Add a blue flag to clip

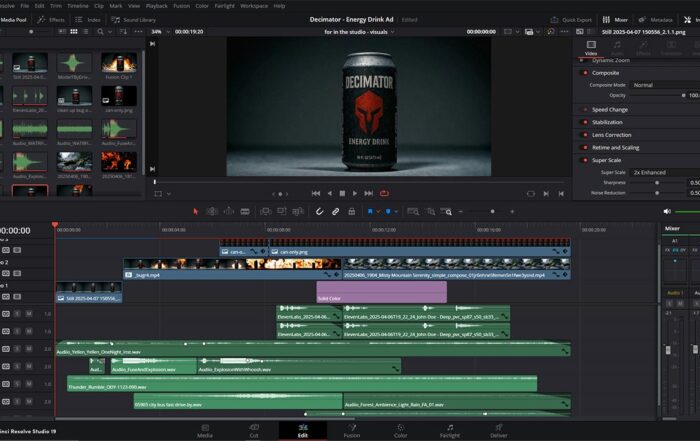pyautogui.click(x=370, y=212)
